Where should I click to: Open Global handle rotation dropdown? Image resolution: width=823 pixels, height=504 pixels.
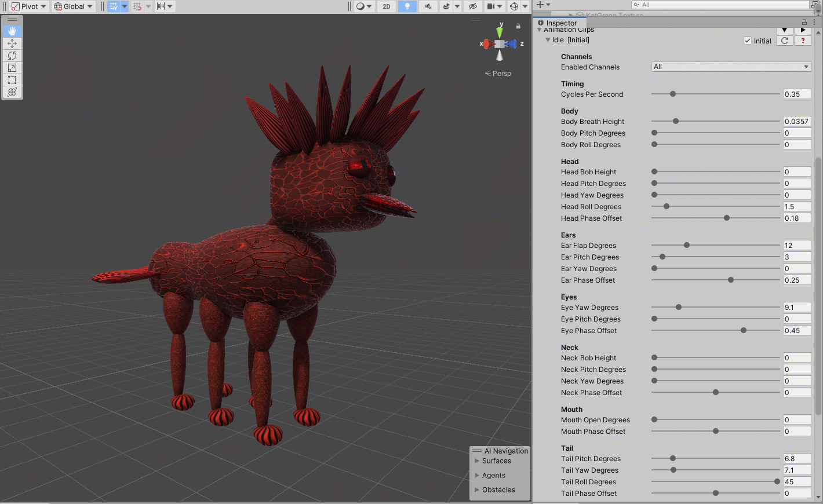coord(73,6)
